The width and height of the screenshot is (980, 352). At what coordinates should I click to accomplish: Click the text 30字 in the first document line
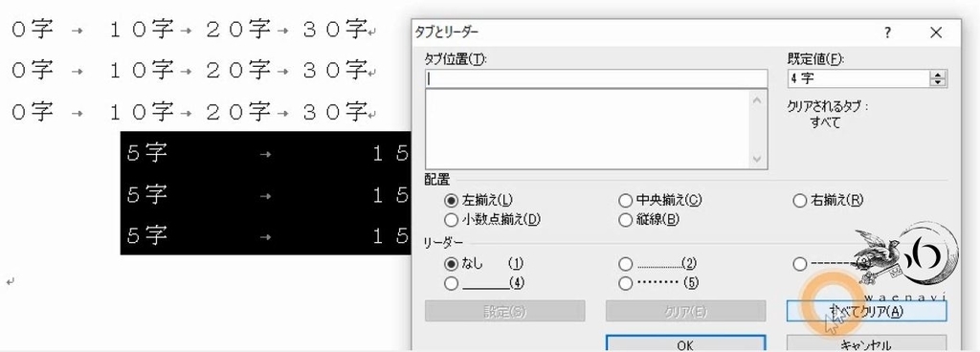pos(334,29)
